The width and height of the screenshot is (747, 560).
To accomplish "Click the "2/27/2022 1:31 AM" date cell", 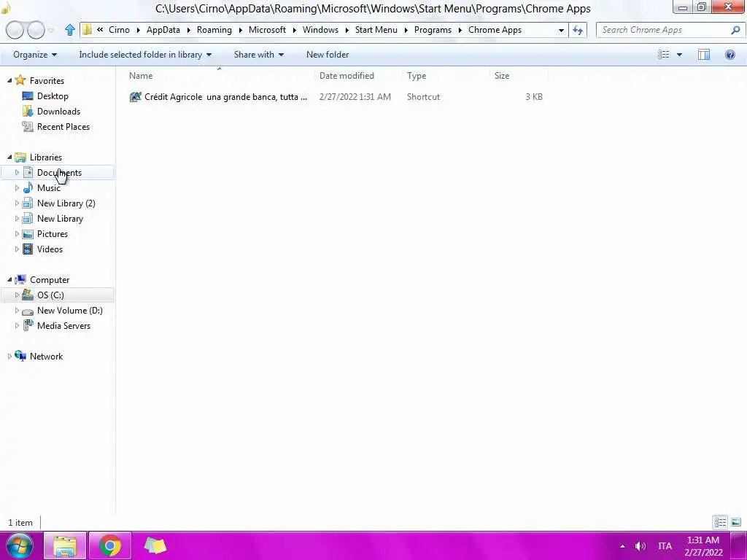I will click(x=355, y=97).
